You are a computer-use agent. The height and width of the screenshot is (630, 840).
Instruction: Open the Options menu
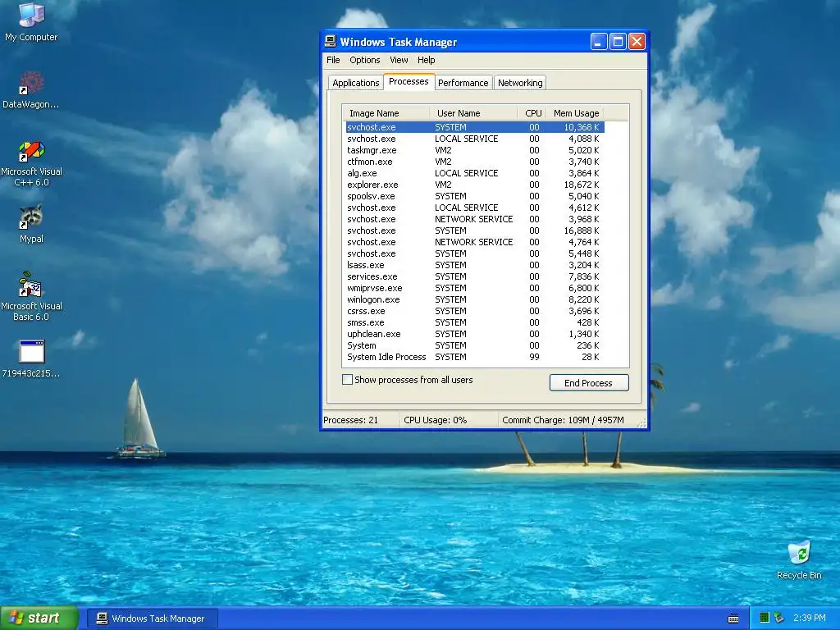coord(365,60)
